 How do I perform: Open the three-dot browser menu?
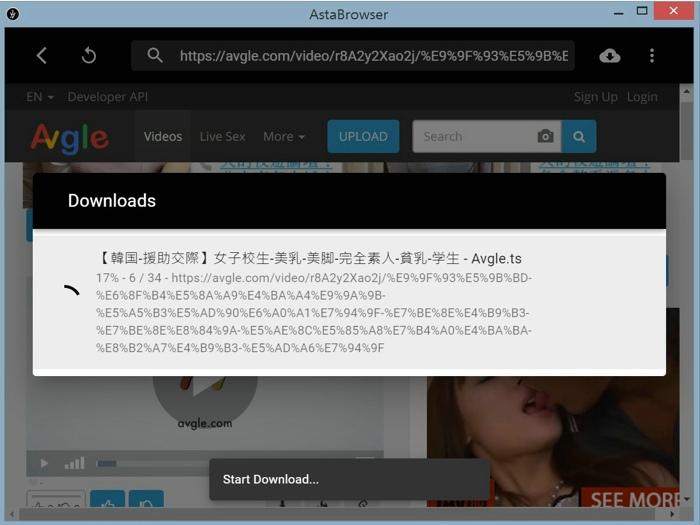[652, 56]
